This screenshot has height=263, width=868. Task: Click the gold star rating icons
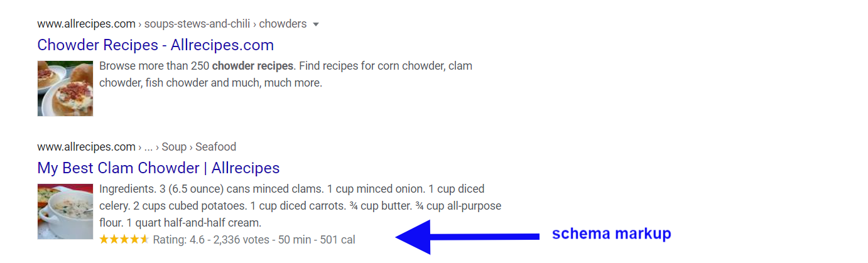pos(124,239)
